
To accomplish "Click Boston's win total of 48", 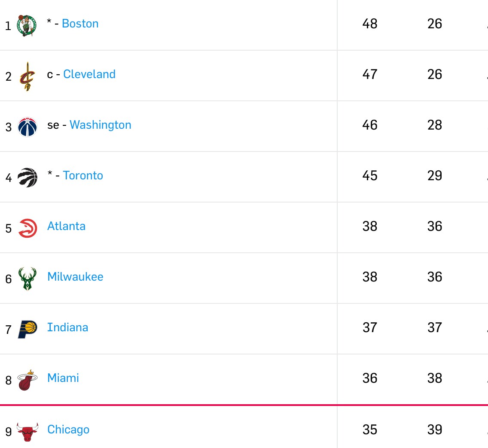I will pos(369,24).
